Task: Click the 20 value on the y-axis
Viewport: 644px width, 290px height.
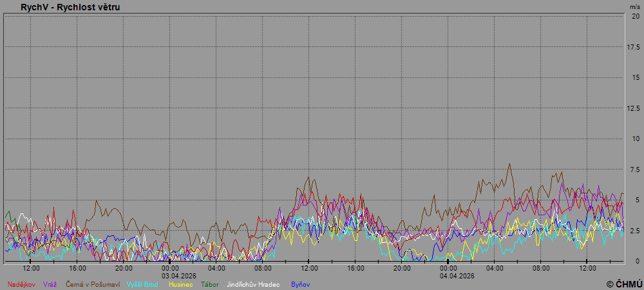Action: [636, 16]
